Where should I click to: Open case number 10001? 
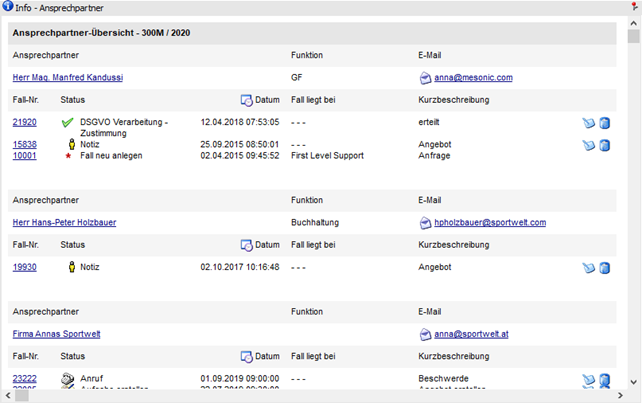[24, 156]
